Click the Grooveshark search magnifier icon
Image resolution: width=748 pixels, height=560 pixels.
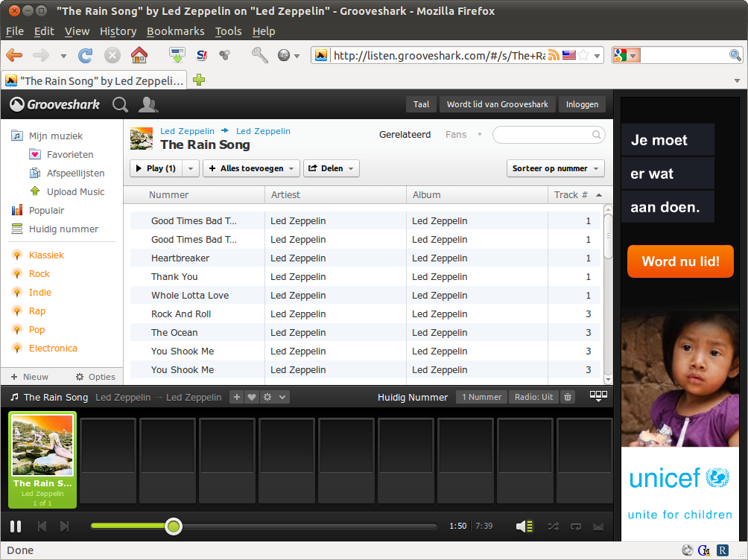pos(120,105)
